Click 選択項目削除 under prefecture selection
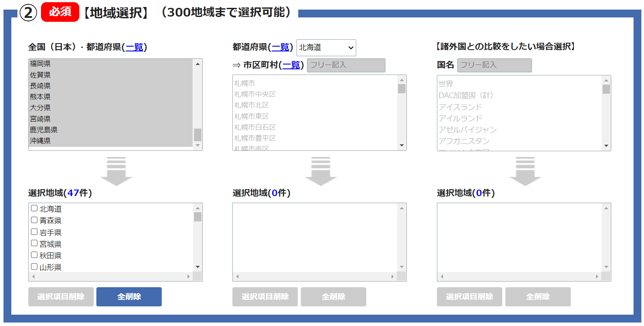This screenshot has height=326, width=644. coord(61,297)
